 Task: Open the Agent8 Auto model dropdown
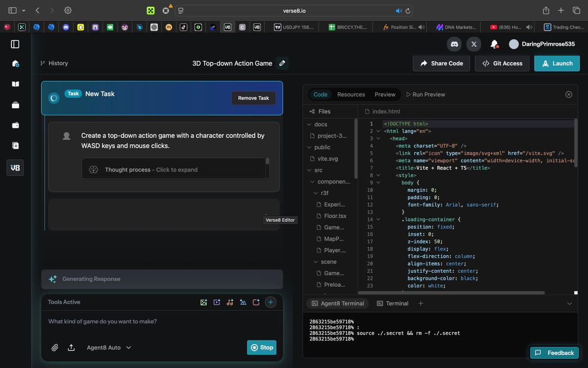pos(109,347)
